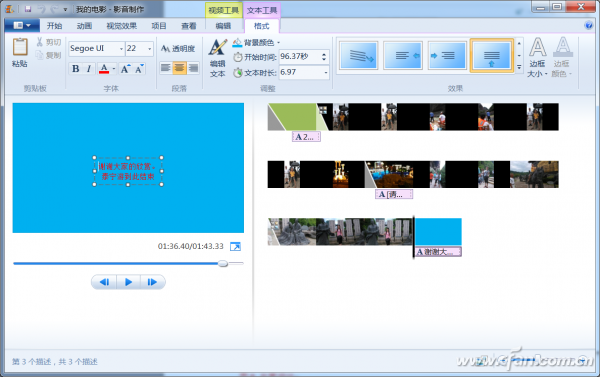Select the "A 谢谢大..." caption on timeline
The height and width of the screenshot is (377, 600).
[x=438, y=252]
